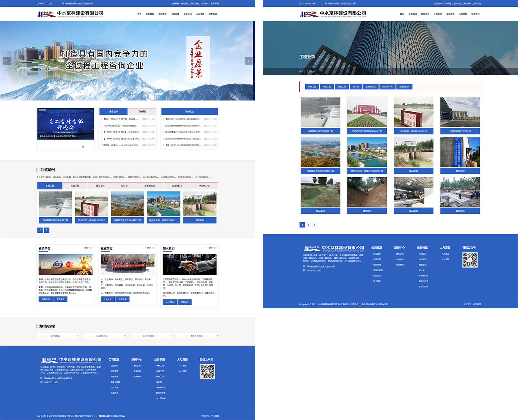
Task: Click the hero banner previous-slide arrow
Action: click(6, 61)
